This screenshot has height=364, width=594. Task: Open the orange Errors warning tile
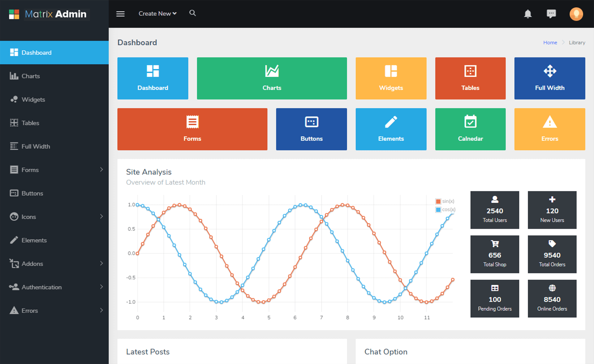549,129
